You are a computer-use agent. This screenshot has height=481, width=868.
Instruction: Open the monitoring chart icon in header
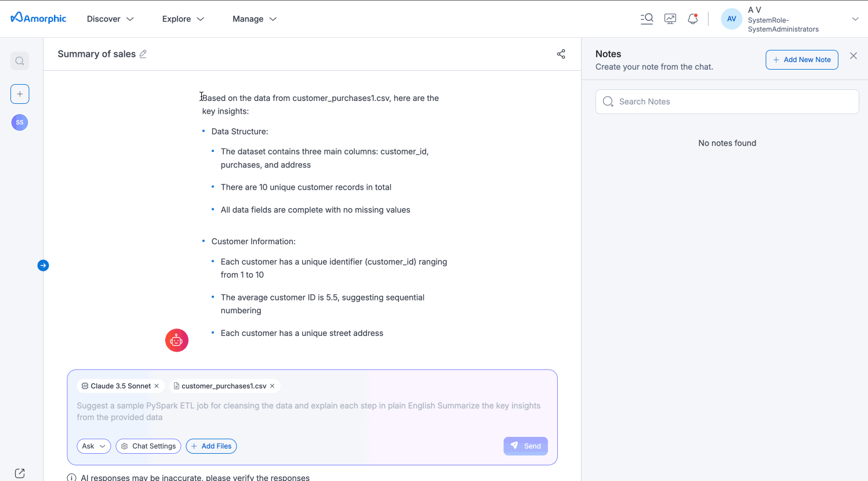(x=670, y=19)
